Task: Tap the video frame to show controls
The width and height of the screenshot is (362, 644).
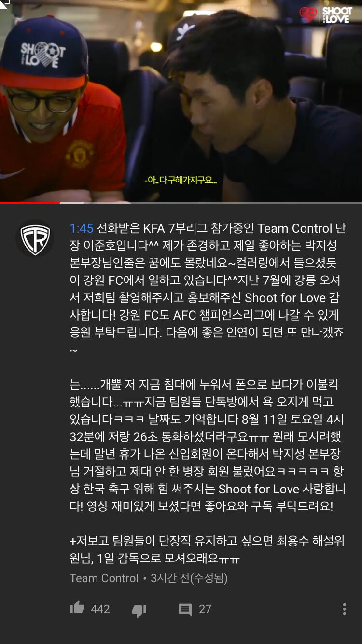Action: pos(181,100)
